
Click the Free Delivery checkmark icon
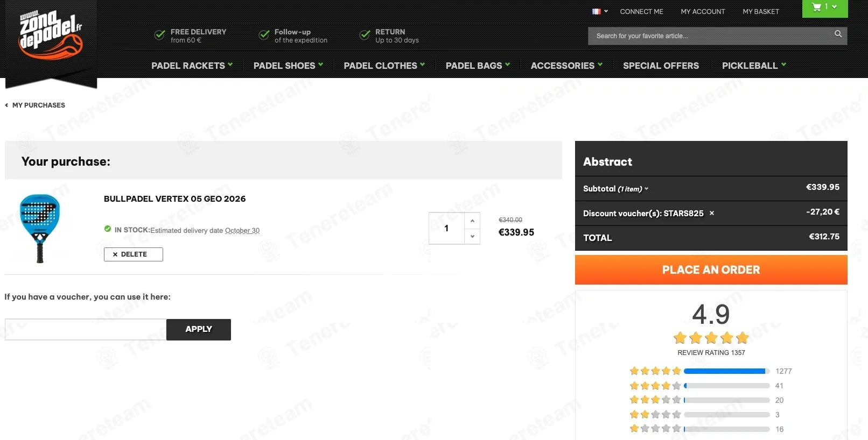tap(160, 35)
